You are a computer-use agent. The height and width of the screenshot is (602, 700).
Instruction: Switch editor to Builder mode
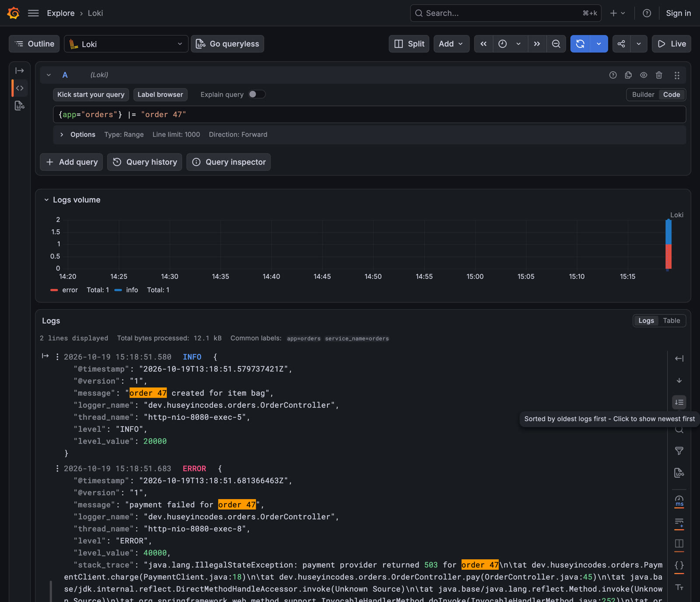[643, 94]
